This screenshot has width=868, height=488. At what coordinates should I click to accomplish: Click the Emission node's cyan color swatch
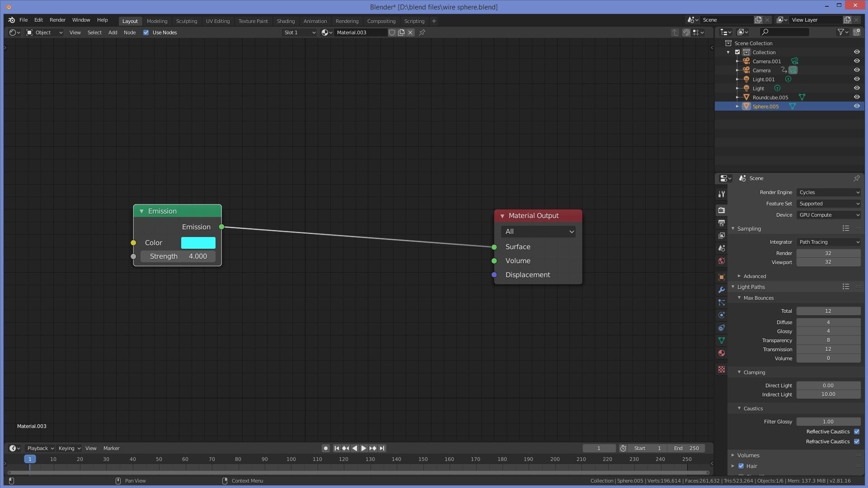(198, 243)
